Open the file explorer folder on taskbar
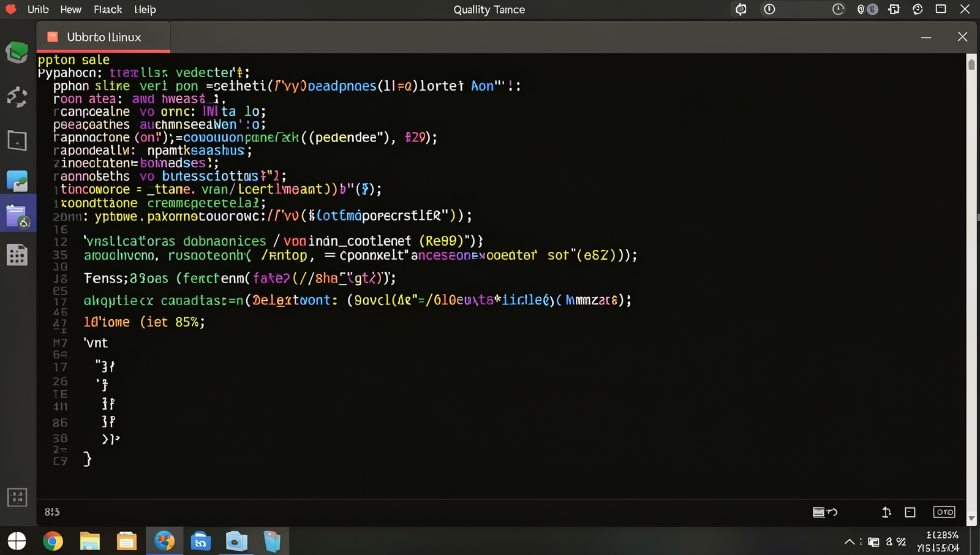980x555 pixels. coord(89,541)
